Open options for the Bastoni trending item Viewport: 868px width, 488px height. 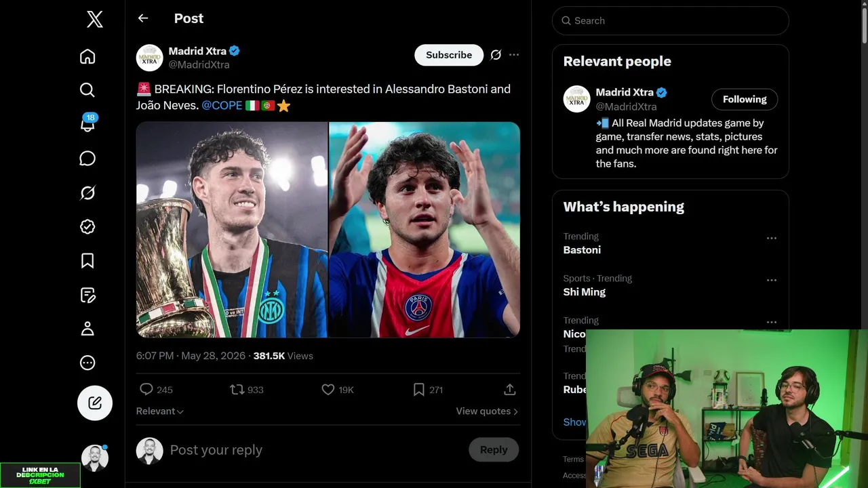click(x=772, y=239)
